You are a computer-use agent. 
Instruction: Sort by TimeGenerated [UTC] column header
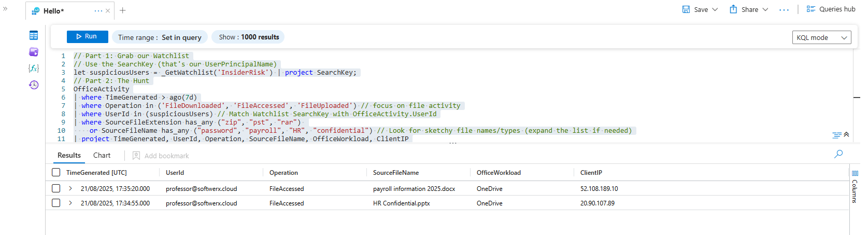(x=96, y=173)
